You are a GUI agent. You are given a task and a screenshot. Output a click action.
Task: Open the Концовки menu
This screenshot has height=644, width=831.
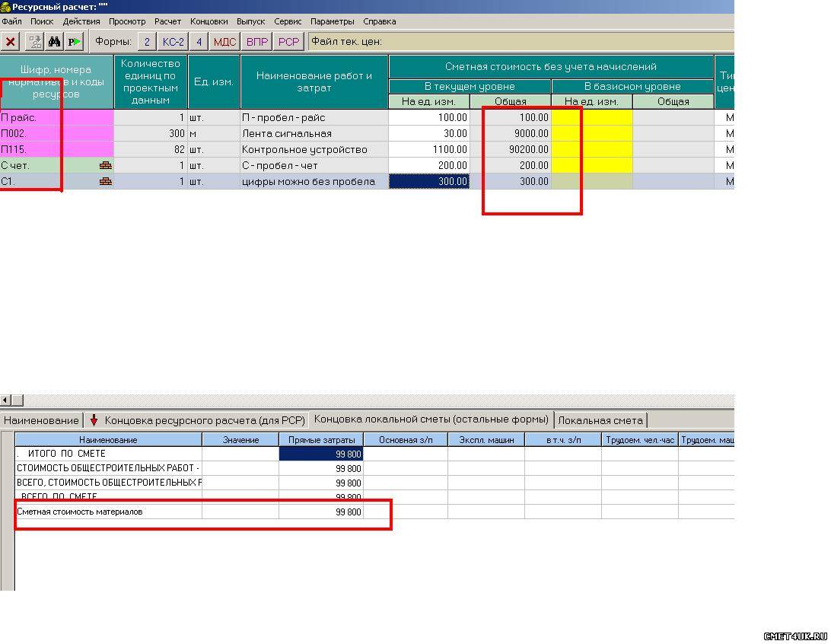pyautogui.click(x=209, y=21)
